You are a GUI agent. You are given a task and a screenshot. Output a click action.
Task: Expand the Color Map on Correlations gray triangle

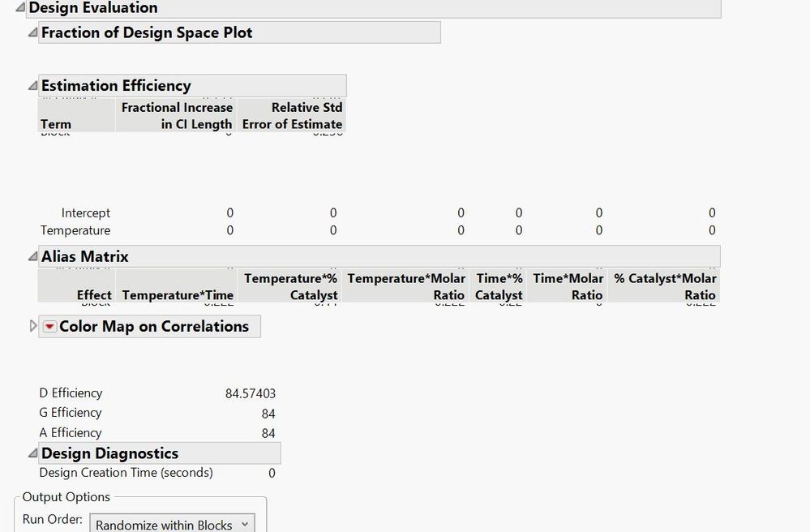click(x=33, y=326)
